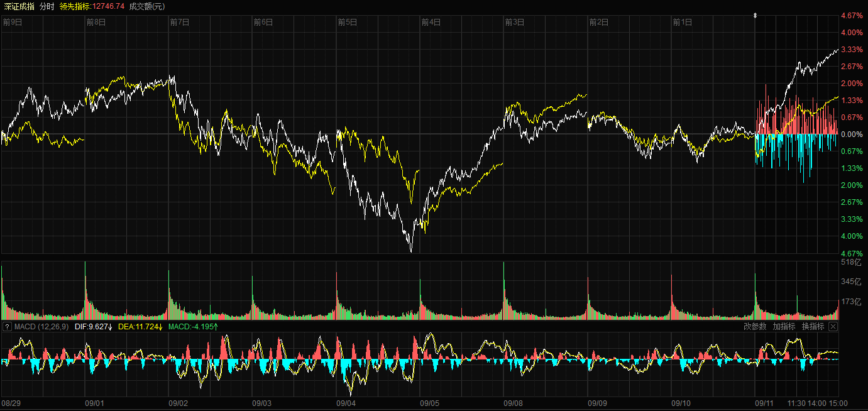Viewport: 868px width, 411px height.
Task: Click the 15:00 time label
Action: coord(838,403)
